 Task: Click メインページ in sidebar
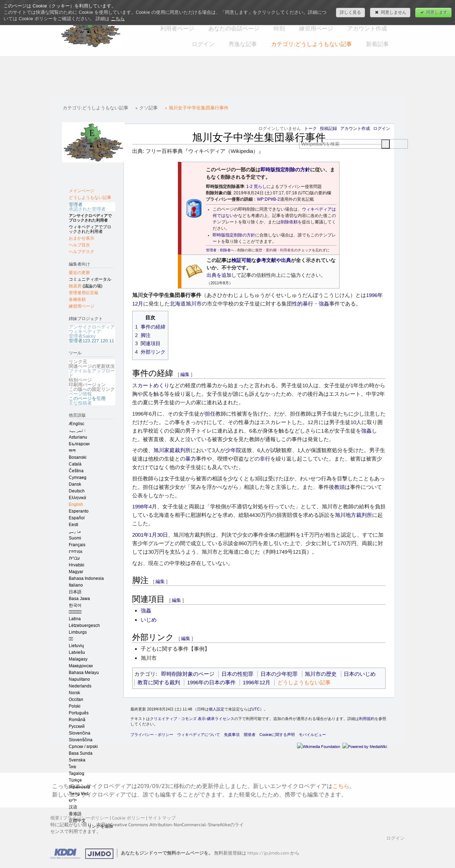82,191
